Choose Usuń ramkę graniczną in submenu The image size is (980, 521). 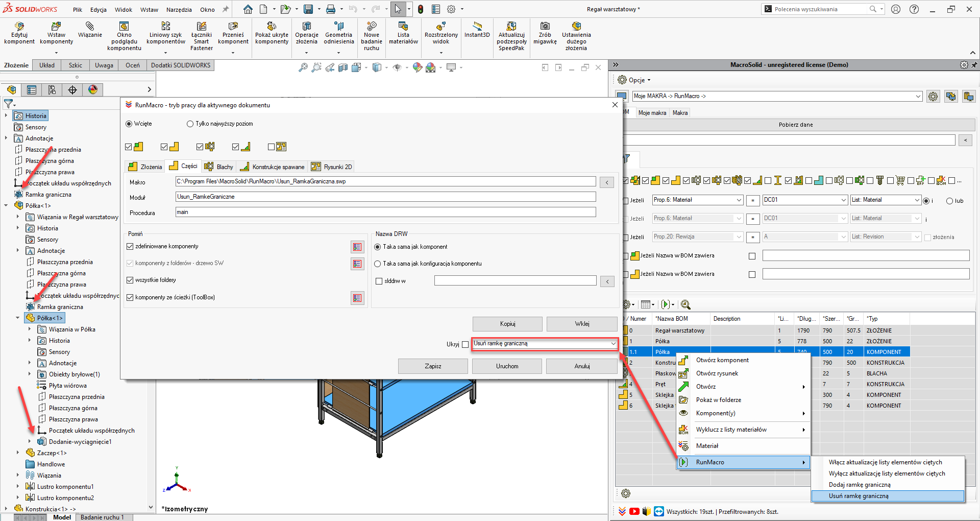pos(888,496)
